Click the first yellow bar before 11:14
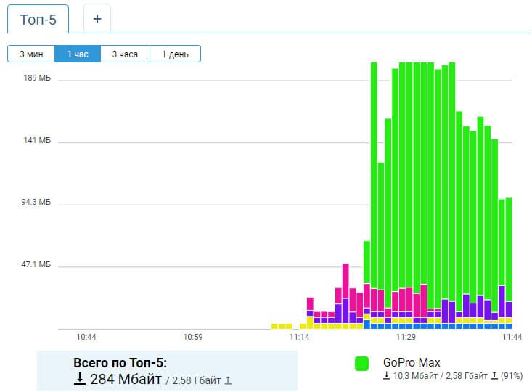This screenshot has width=532, height=392. click(x=274, y=326)
